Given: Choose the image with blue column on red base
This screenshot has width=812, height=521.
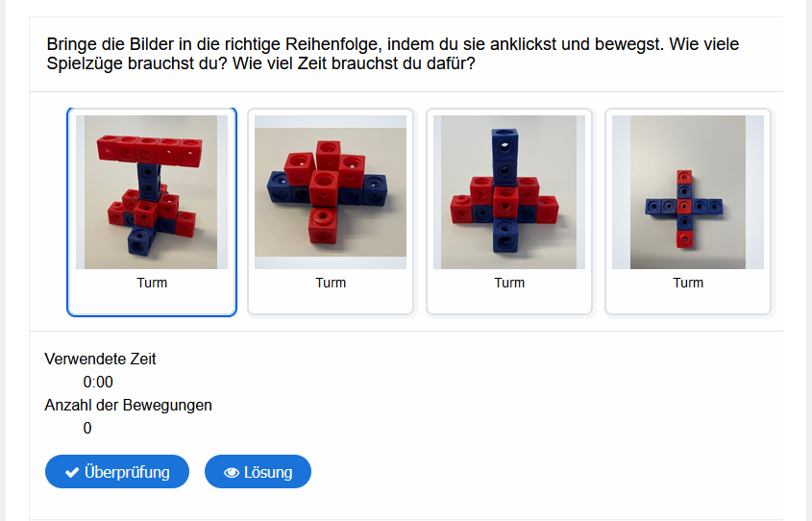Looking at the screenshot, I should pos(509,192).
